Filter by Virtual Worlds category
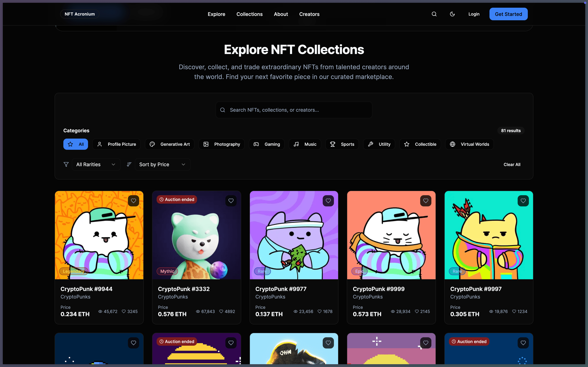The image size is (588, 367). tap(469, 144)
